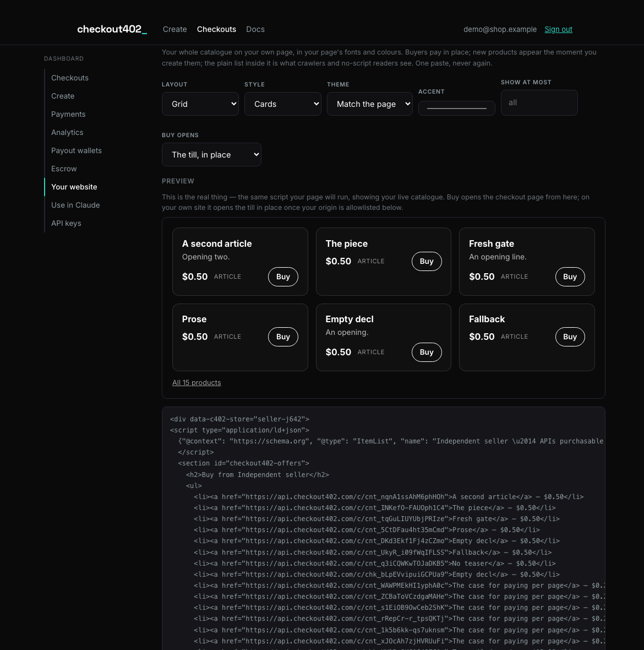Click The piece card title
The image size is (644, 650).
pos(347,243)
